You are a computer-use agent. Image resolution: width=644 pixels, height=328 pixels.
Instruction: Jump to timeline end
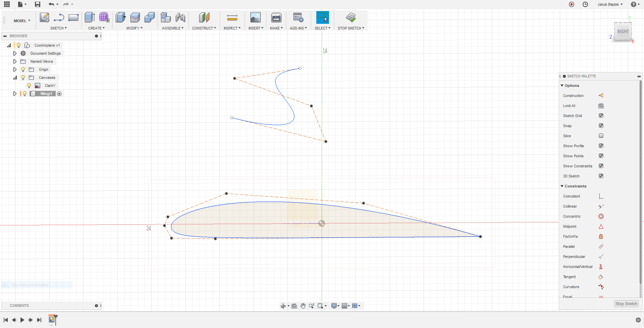[39, 320]
